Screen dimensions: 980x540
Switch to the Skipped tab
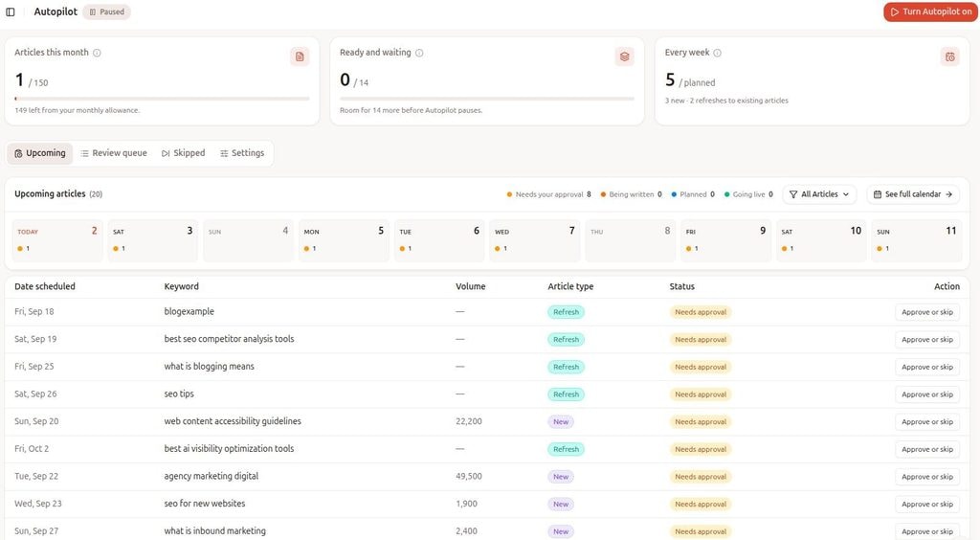tap(183, 153)
